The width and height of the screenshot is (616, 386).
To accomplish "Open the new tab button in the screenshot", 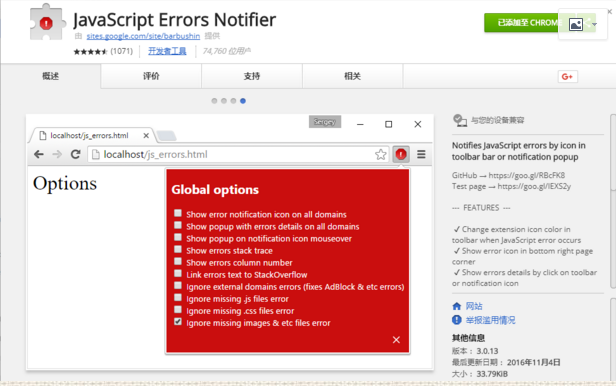I will [167, 136].
